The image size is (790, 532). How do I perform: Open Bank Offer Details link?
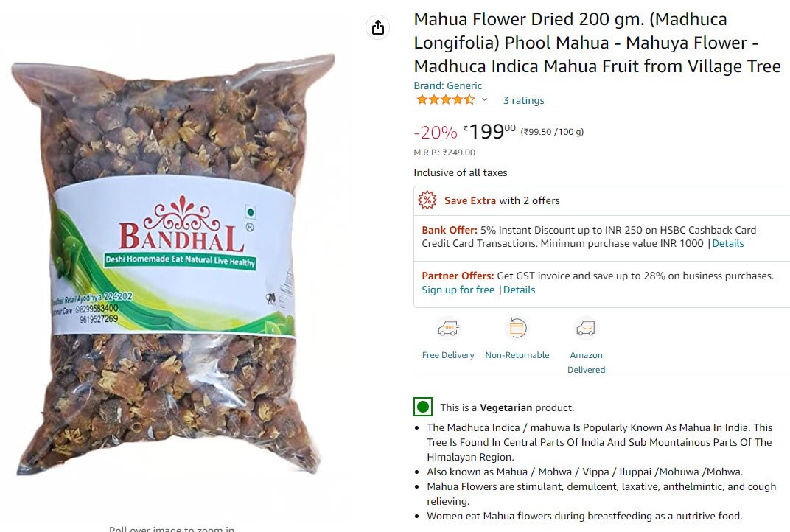(x=727, y=243)
